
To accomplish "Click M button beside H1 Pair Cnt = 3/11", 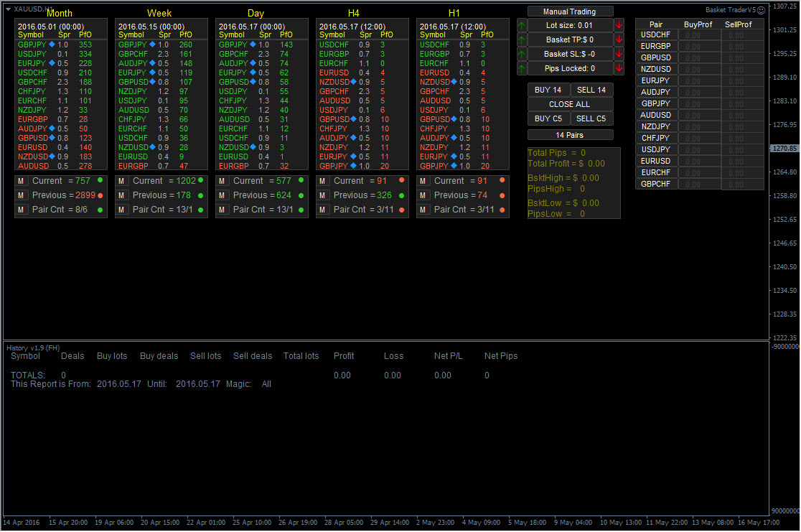I will point(423,210).
